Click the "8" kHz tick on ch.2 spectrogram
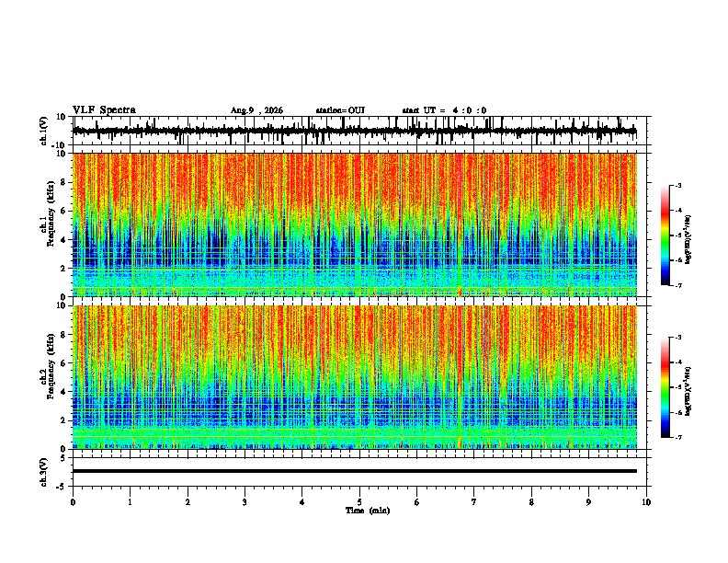Viewport: 728px width, 563px height. coord(64,335)
